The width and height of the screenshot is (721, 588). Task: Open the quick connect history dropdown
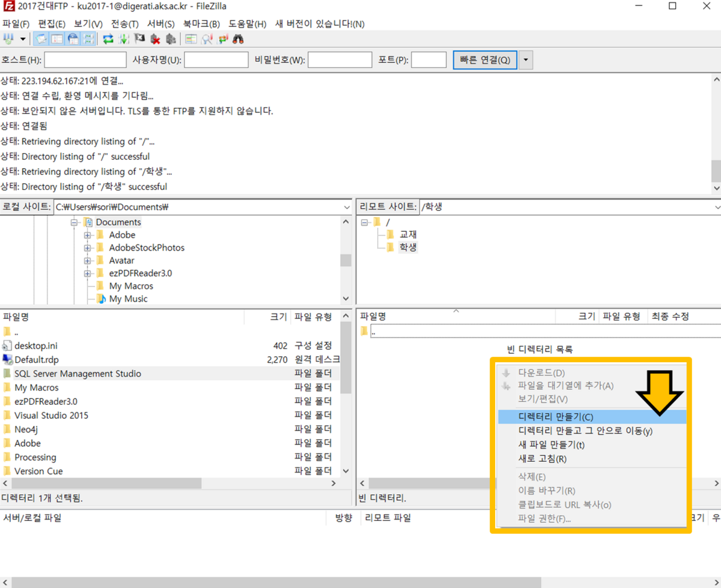526,60
